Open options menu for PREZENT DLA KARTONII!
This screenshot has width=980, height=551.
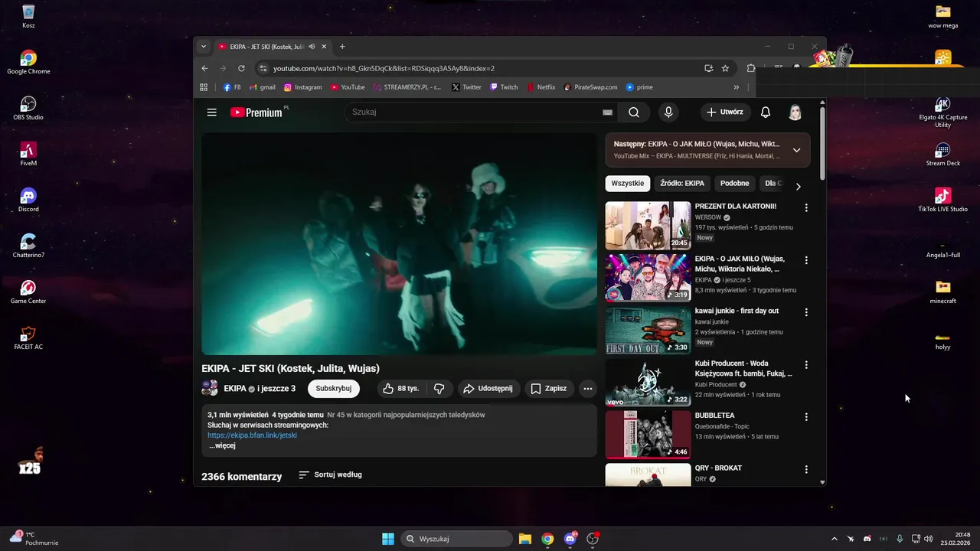(x=806, y=207)
